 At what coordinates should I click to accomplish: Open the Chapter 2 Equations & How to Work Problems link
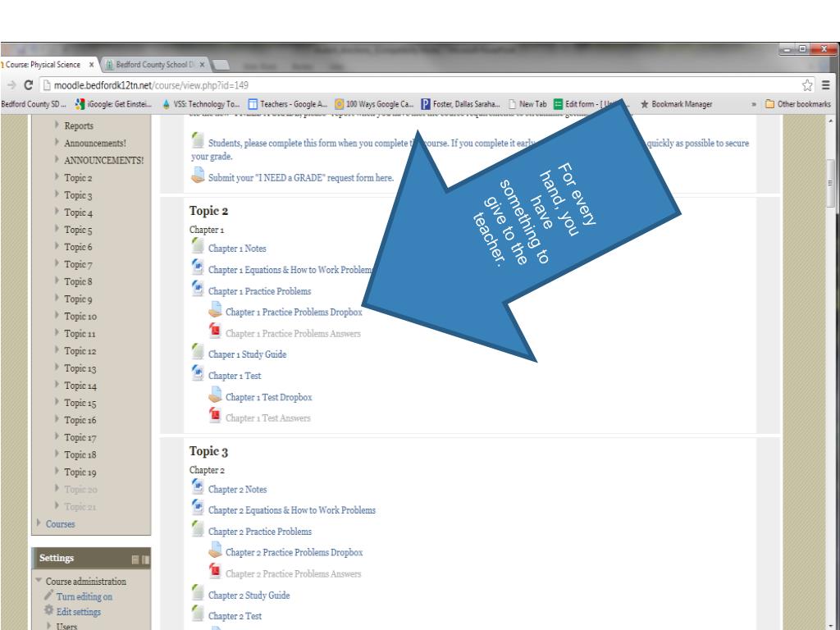click(291, 510)
